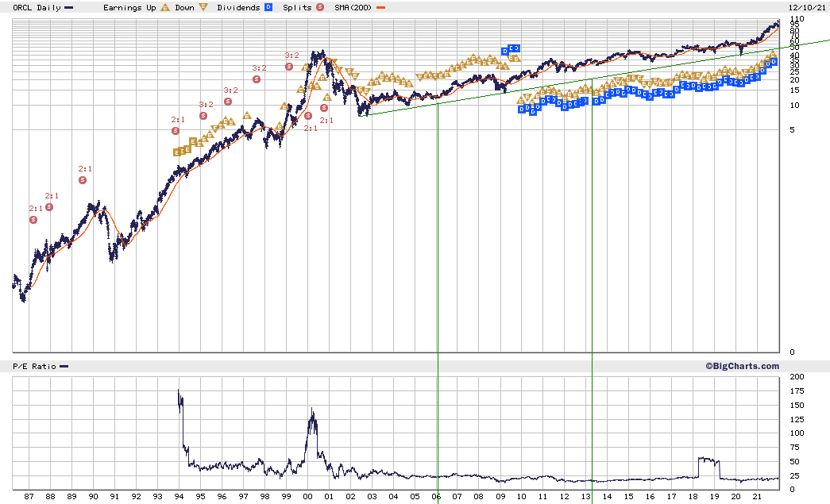Image resolution: width=830 pixels, height=504 pixels.
Task: Click the 15 year label on x-axis
Action: [628, 497]
